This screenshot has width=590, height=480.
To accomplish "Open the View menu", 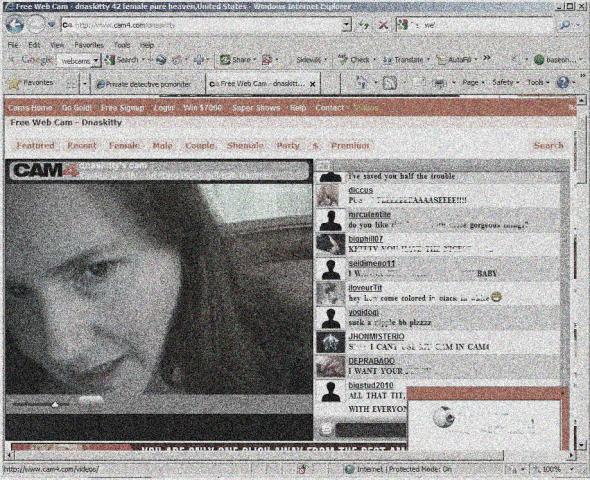I will (x=57, y=45).
